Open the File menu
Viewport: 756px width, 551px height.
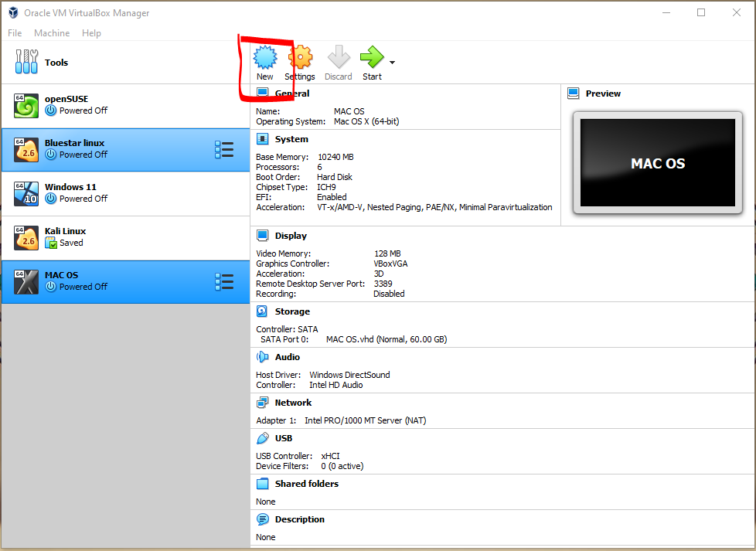[14, 32]
